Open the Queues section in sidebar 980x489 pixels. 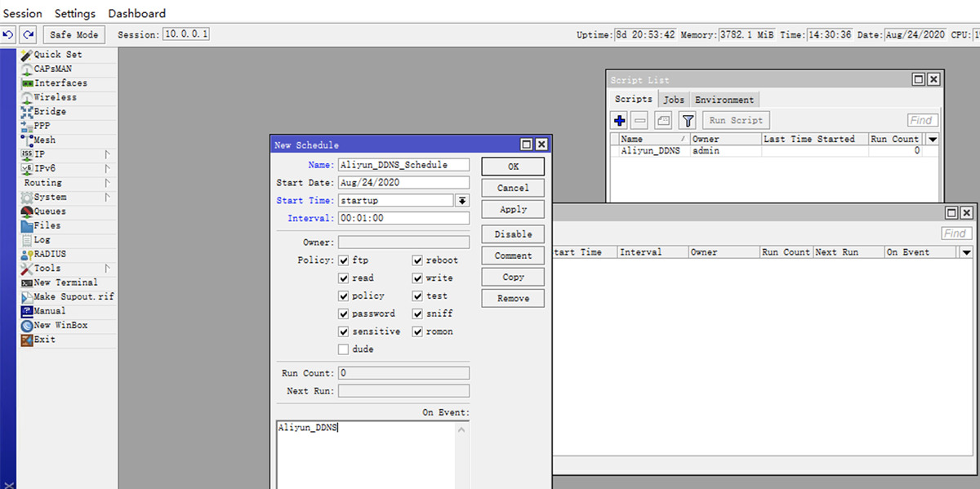point(49,211)
